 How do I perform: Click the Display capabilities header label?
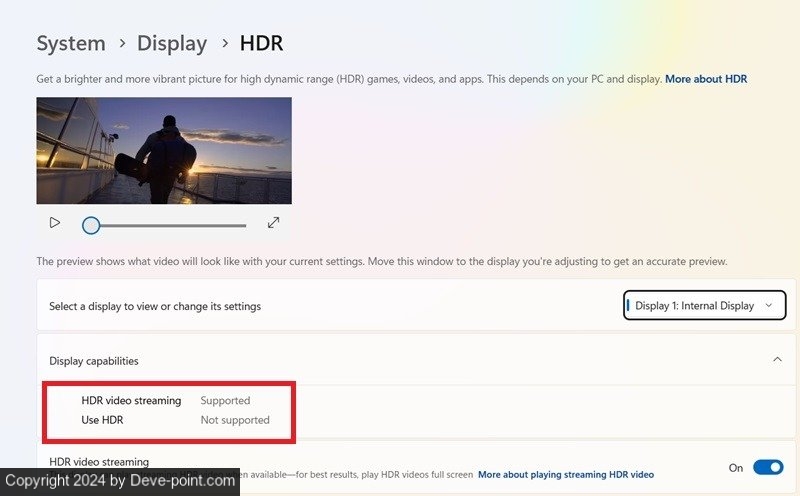pos(94,361)
